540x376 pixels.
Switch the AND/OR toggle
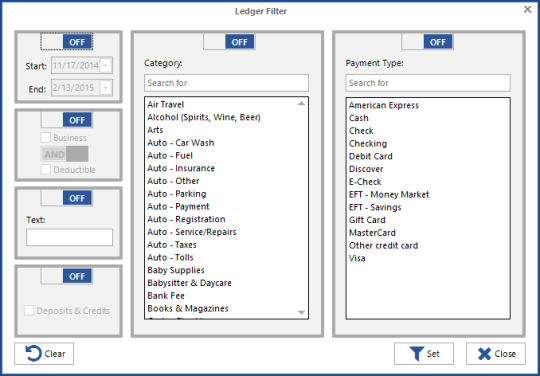64,154
